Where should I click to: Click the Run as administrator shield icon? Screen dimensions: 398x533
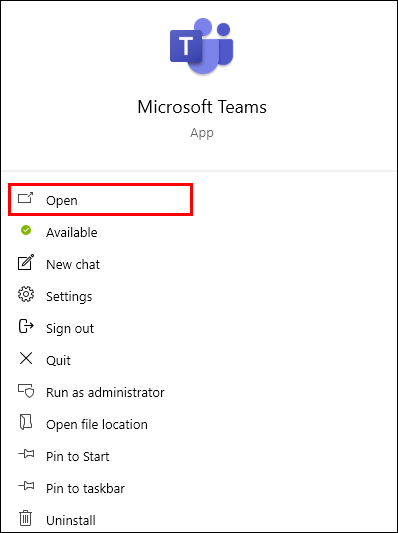(26, 390)
